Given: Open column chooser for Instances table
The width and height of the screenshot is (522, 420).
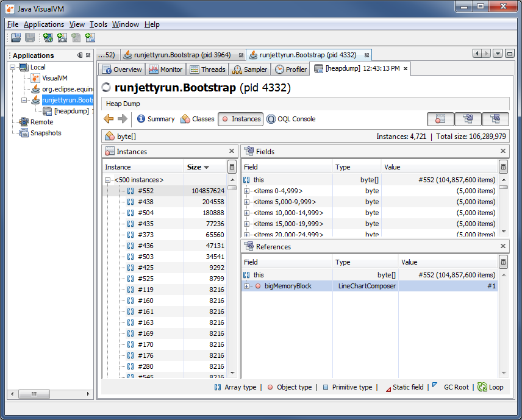Looking at the screenshot, I should (232, 167).
